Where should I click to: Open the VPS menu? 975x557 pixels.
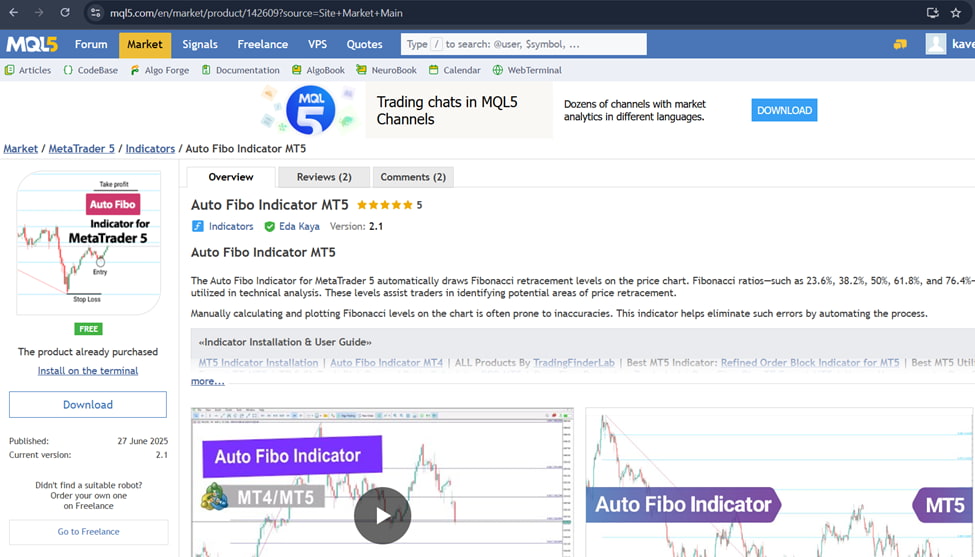click(317, 44)
